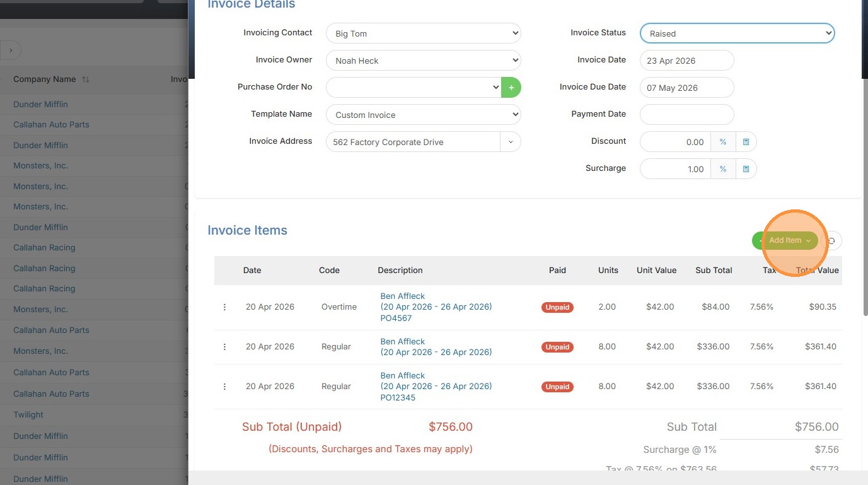868x485 pixels.
Task: Toggle the Discount percent mode button
Action: (x=723, y=142)
